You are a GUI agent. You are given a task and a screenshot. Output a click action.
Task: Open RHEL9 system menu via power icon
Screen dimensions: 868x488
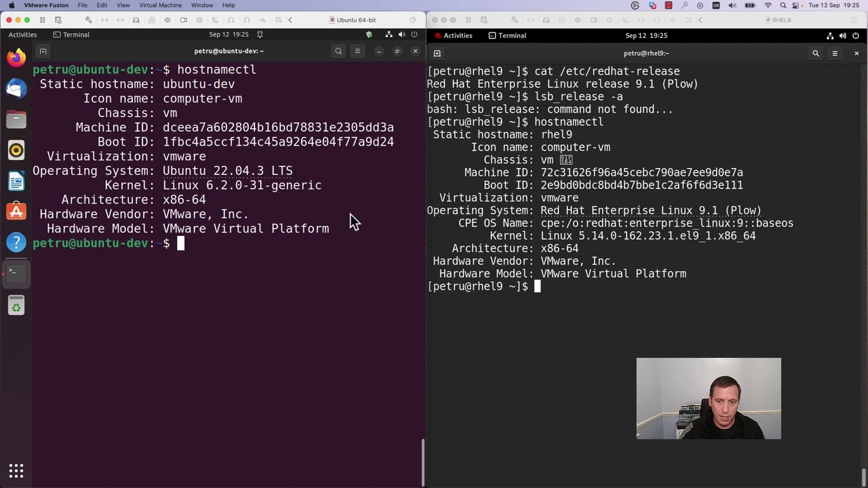pos(856,35)
